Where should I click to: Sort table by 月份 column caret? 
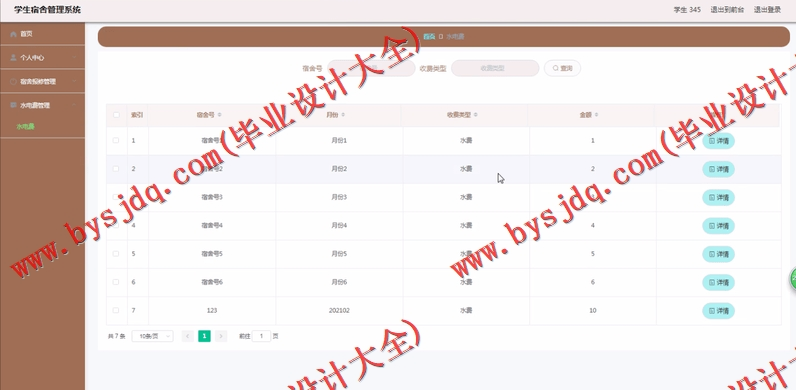(x=343, y=115)
